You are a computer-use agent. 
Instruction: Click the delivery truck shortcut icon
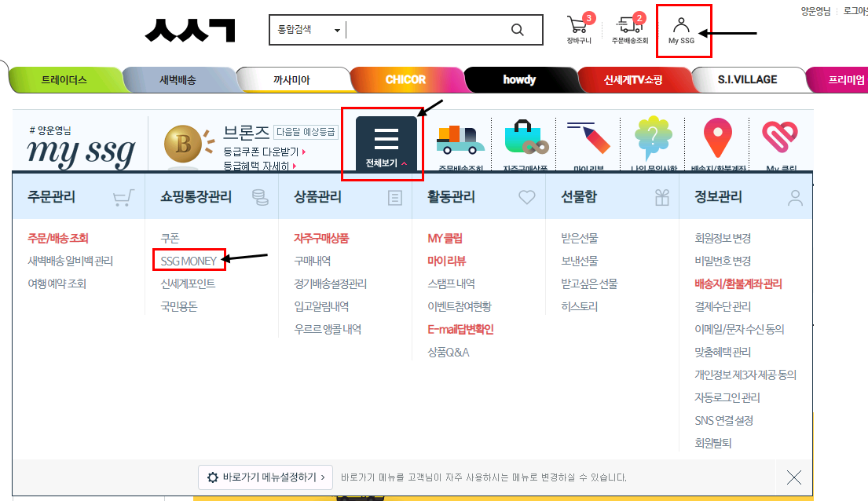point(460,140)
